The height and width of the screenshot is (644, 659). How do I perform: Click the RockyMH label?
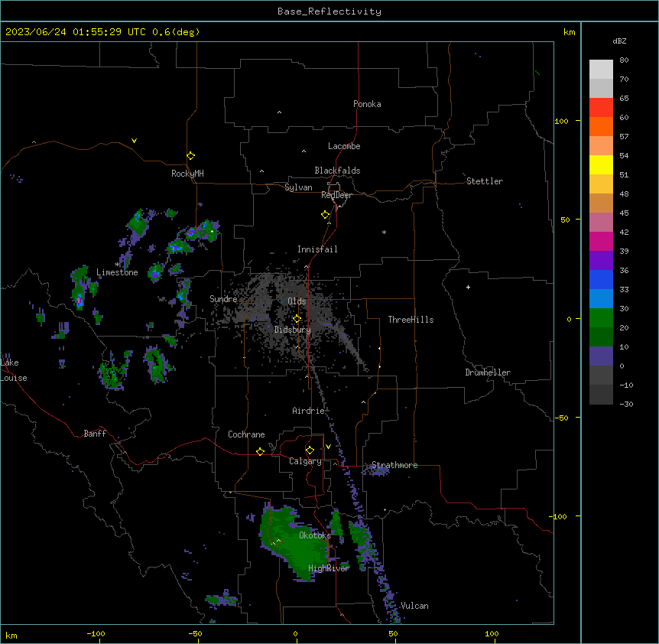[x=187, y=173]
